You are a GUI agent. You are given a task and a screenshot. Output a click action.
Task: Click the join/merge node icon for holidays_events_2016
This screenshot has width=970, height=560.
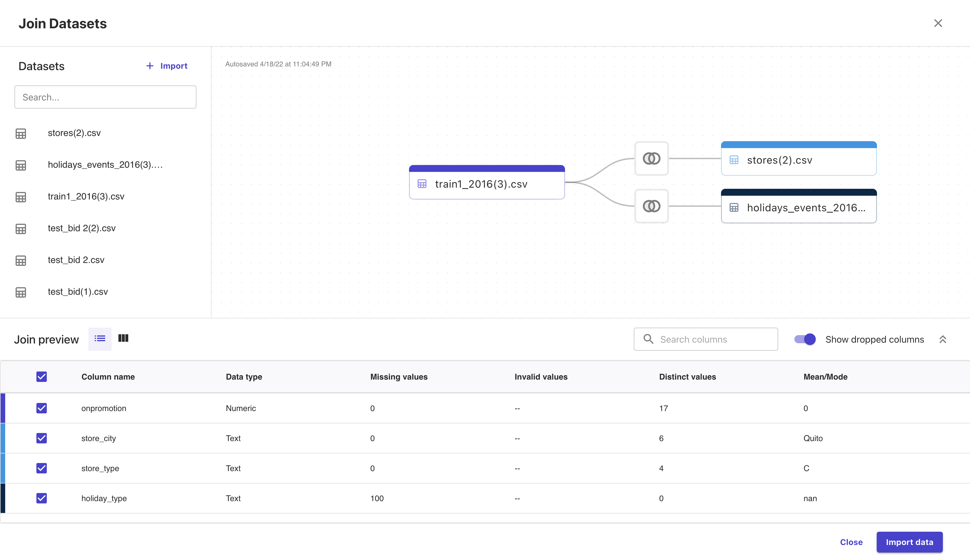(x=652, y=205)
